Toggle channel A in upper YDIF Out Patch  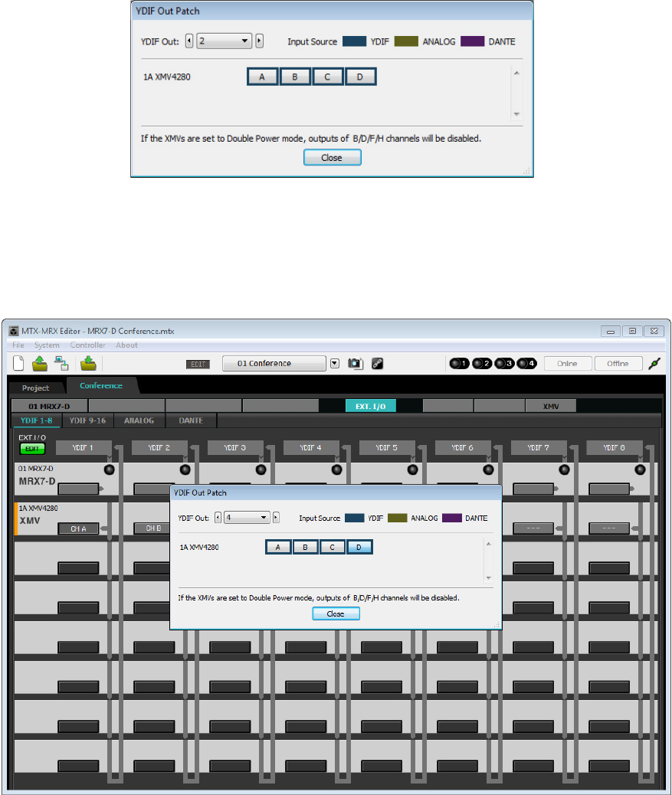pyautogui.click(x=262, y=77)
